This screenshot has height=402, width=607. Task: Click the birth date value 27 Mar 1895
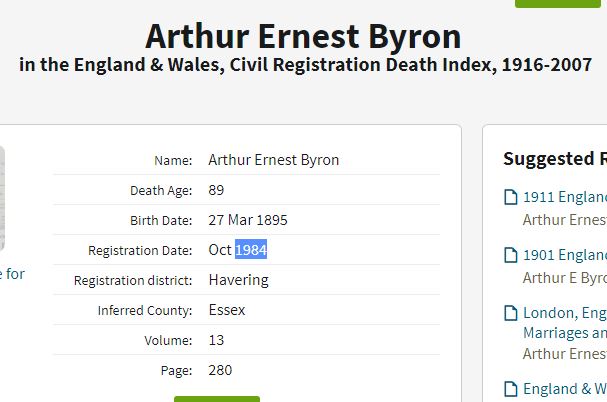(x=248, y=220)
